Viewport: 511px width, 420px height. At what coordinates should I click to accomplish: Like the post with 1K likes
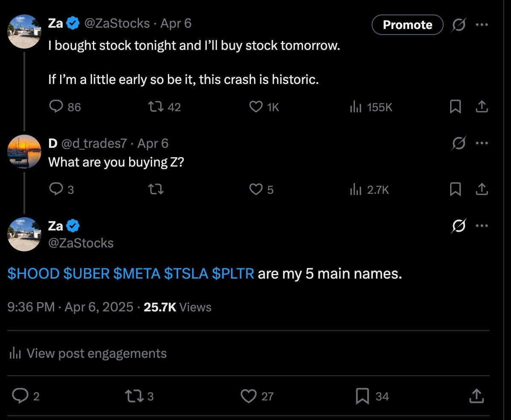click(256, 106)
